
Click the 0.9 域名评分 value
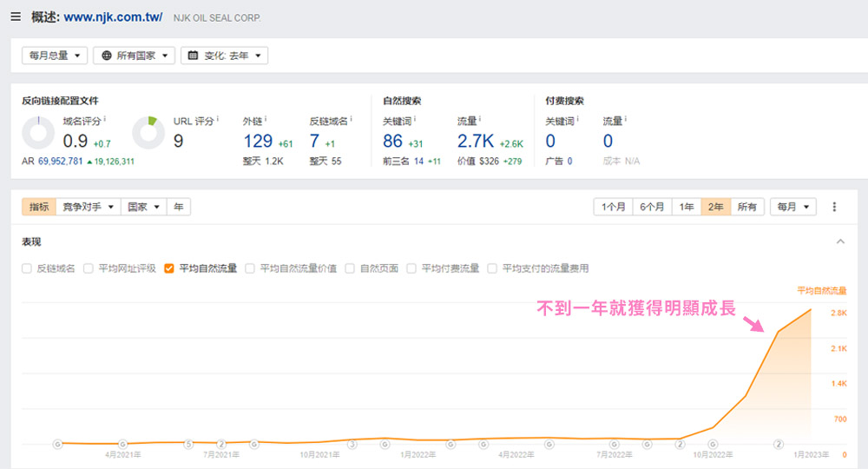coord(76,142)
